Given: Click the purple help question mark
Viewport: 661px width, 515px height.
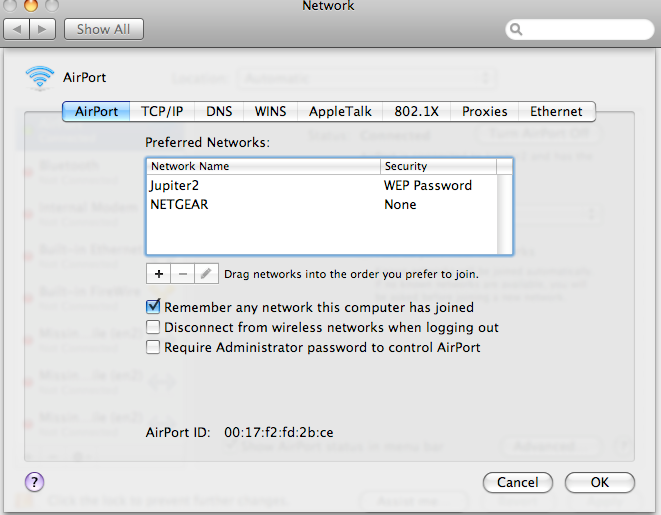Looking at the screenshot, I should 33,482.
